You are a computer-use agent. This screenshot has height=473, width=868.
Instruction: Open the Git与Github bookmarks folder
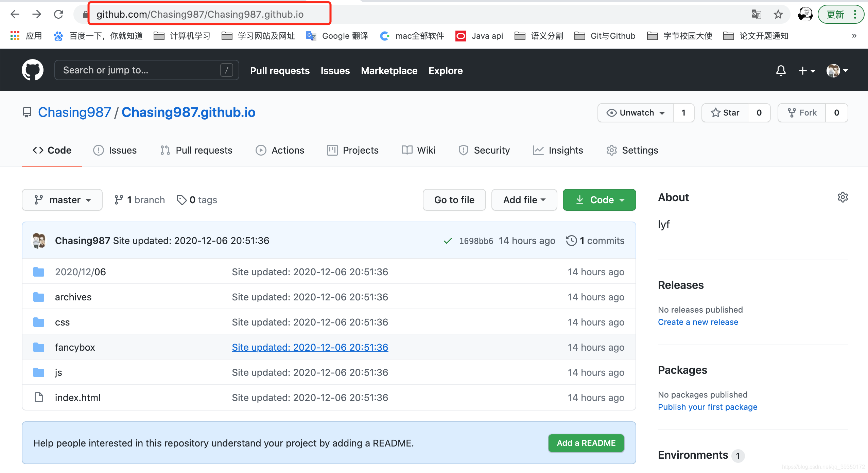tap(605, 36)
